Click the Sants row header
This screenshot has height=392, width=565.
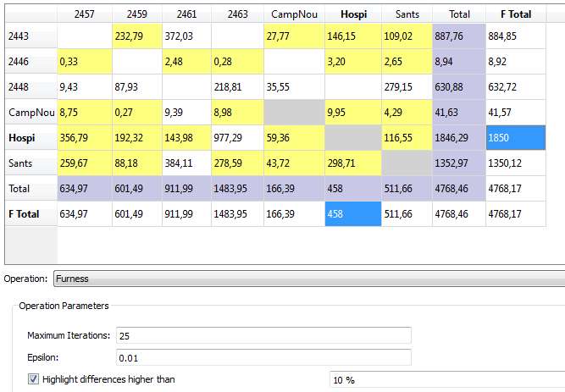pos(30,163)
